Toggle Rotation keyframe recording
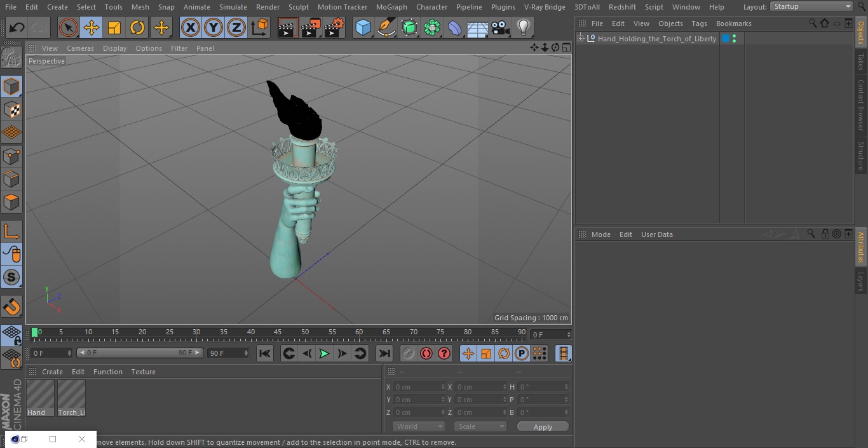The image size is (868, 448). [504, 353]
